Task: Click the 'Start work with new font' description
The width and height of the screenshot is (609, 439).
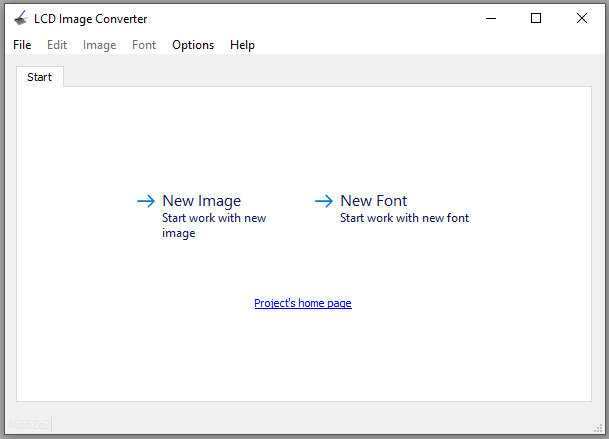Action: coord(405,218)
